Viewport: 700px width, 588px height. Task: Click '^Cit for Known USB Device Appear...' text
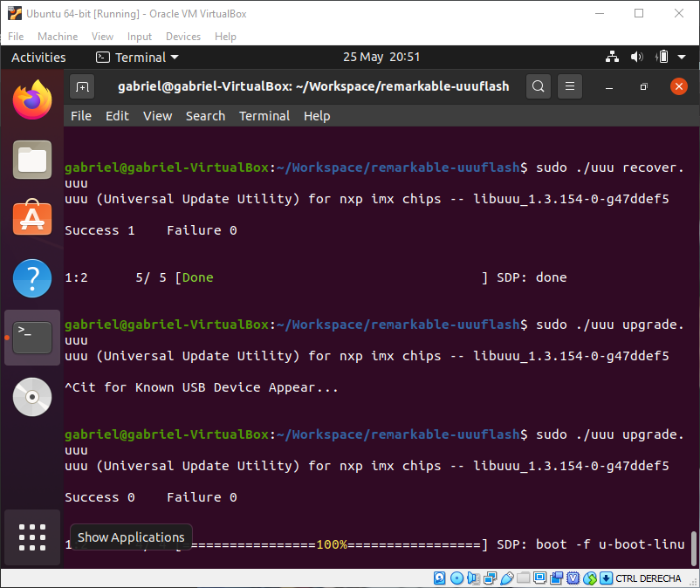(x=202, y=387)
